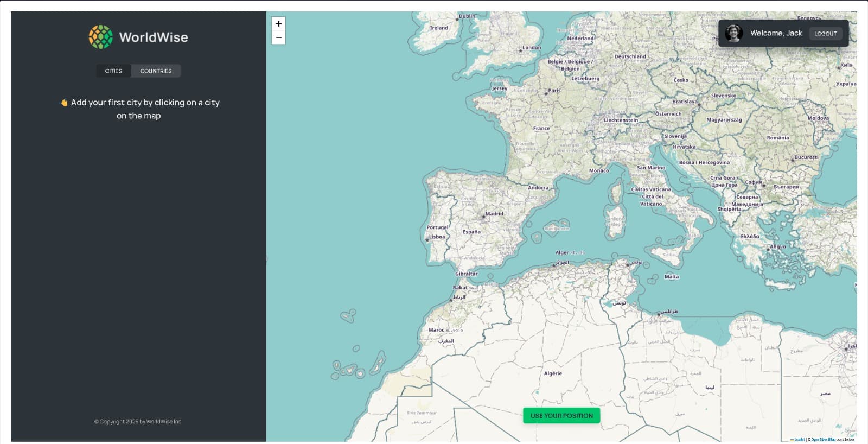Open the Leaflet attribution link
868x444 pixels.
(800, 440)
